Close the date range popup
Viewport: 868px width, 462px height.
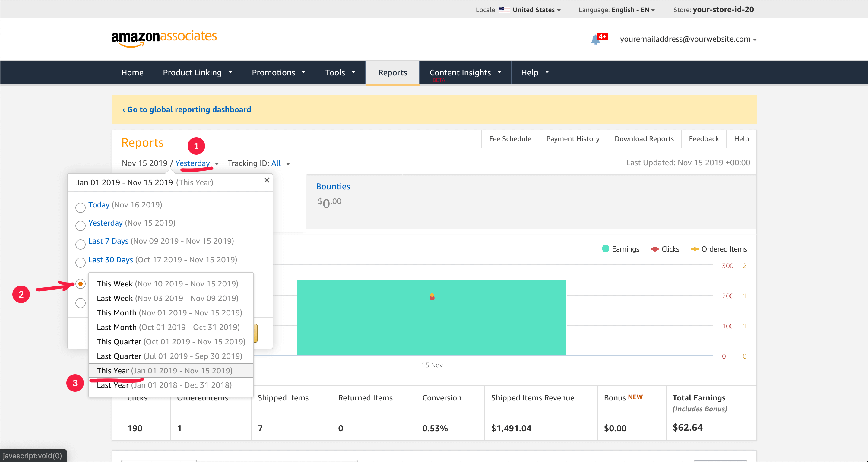(267, 180)
